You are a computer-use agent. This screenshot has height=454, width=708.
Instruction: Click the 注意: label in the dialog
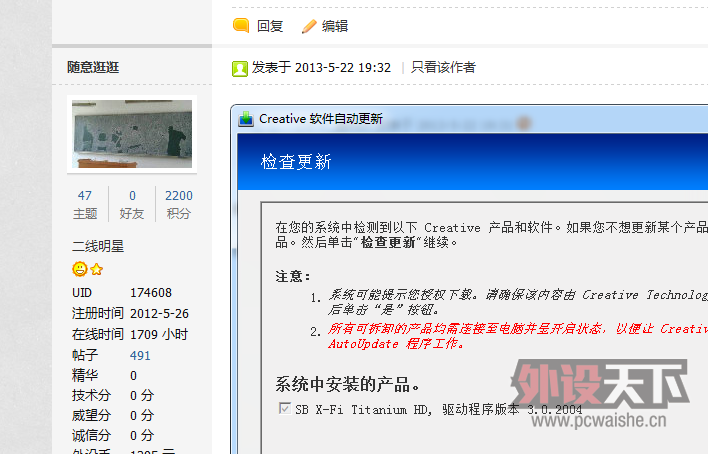[x=293, y=276]
